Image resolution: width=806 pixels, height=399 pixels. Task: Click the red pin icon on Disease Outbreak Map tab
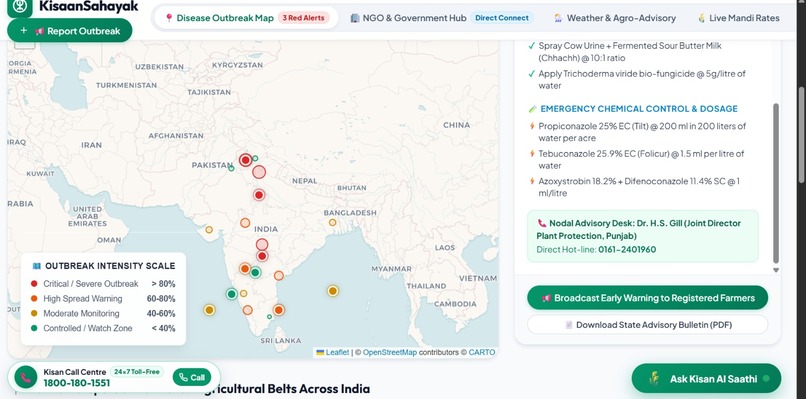(x=169, y=18)
